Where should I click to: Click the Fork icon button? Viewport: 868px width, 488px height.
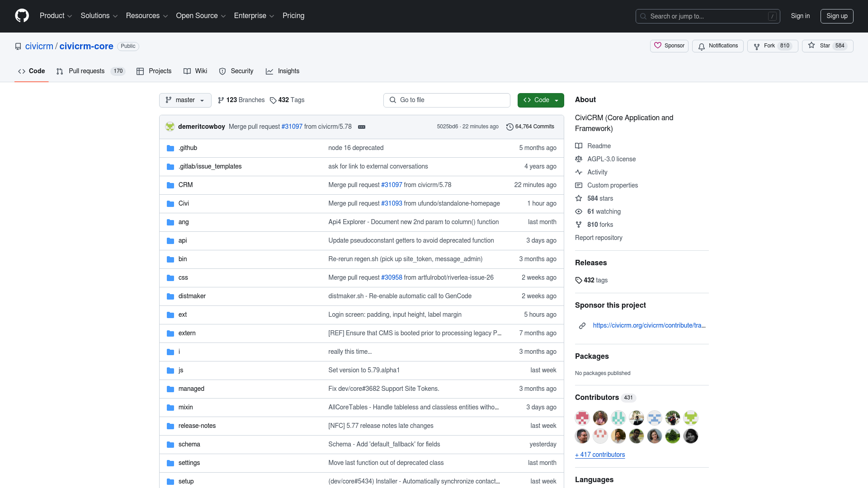click(x=757, y=46)
